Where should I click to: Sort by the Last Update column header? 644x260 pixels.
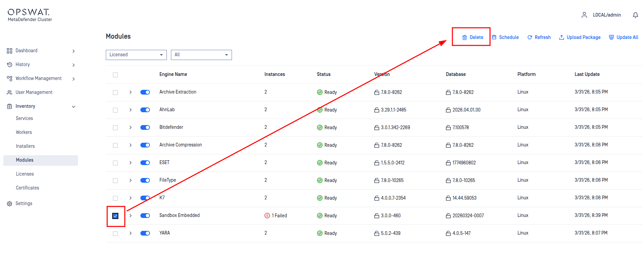(x=587, y=74)
